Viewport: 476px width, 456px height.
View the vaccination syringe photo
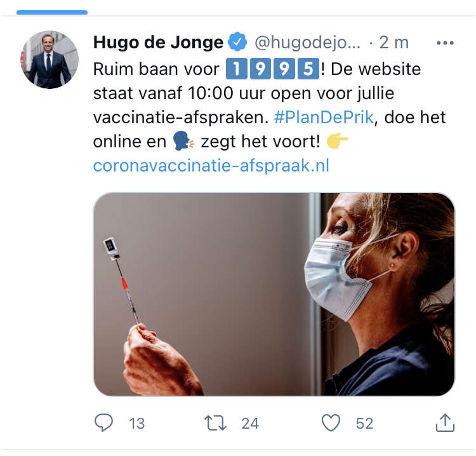tap(274, 294)
